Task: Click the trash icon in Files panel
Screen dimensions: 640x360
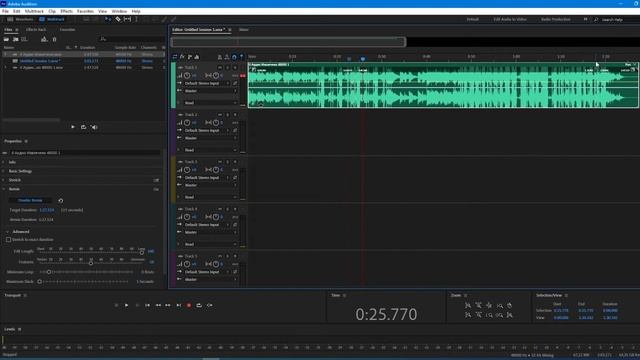Action: 54,39
